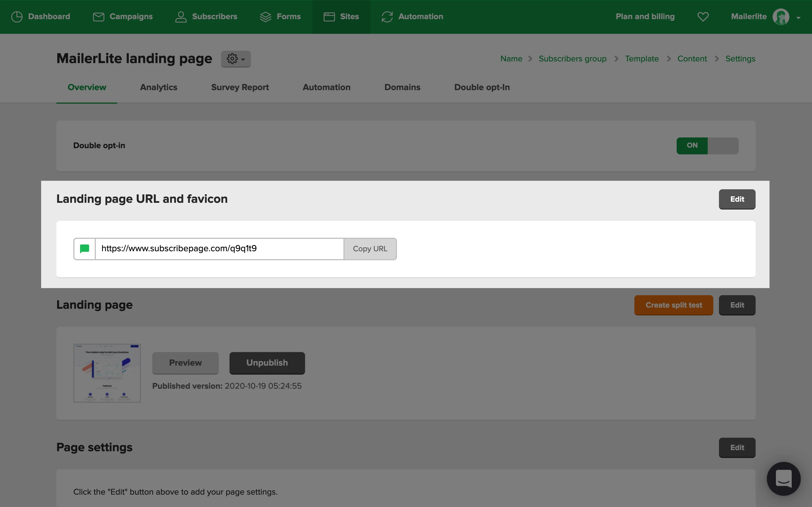Click Create split test button
Viewport: 812px width, 507px height.
[x=673, y=305]
